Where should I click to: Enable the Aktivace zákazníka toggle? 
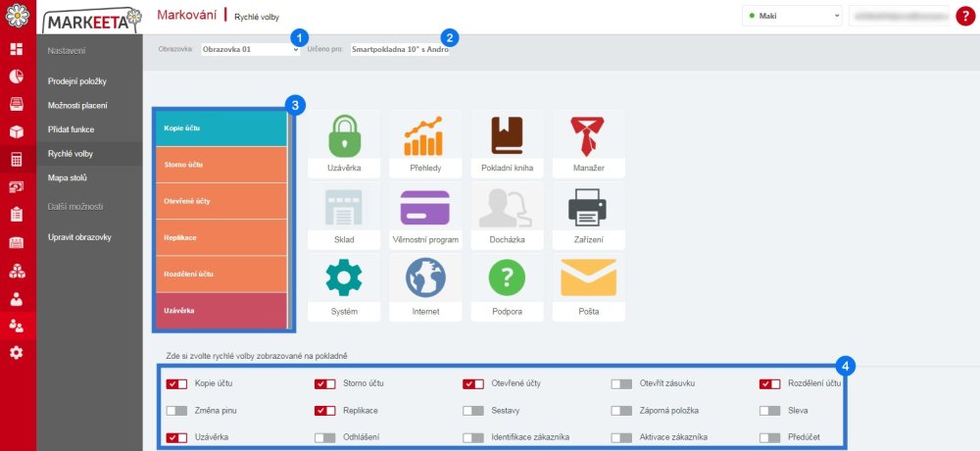(x=622, y=438)
